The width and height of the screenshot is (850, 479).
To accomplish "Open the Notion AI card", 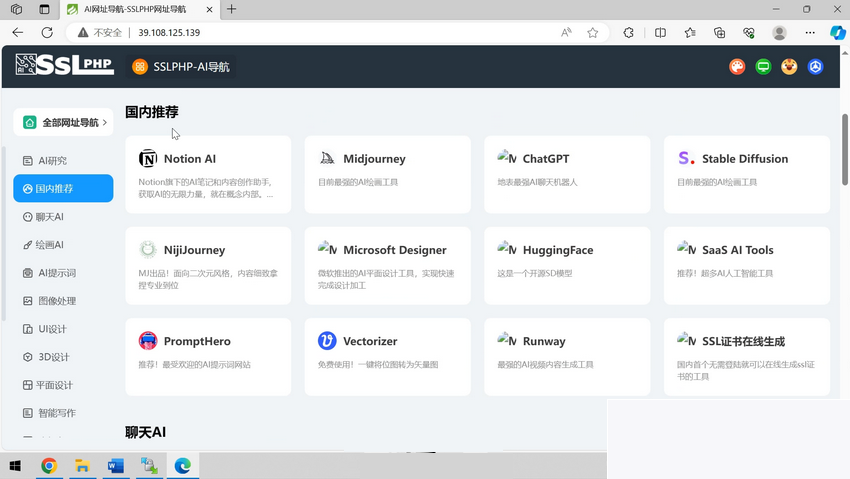I will pyautogui.click(x=208, y=174).
